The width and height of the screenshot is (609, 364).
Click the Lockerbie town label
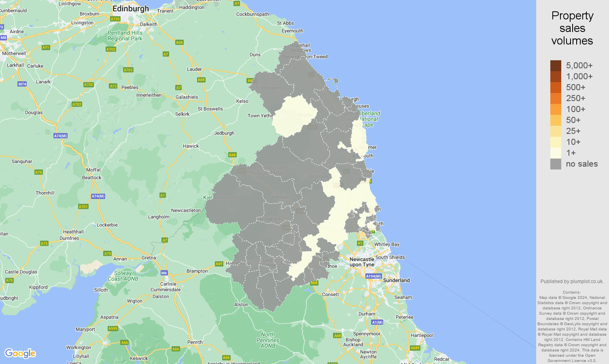tap(107, 225)
